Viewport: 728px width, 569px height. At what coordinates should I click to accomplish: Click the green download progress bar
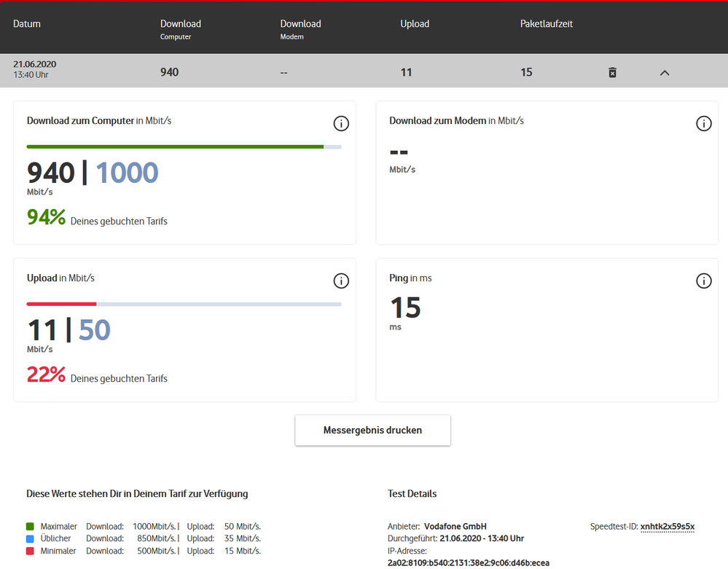[175, 146]
